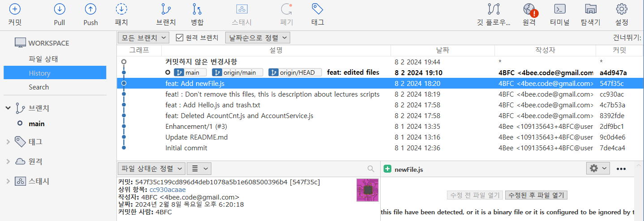This screenshot has width=644, height=221.
Task: Click the WORKSPACE monitor icon
Action: (20, 43)
